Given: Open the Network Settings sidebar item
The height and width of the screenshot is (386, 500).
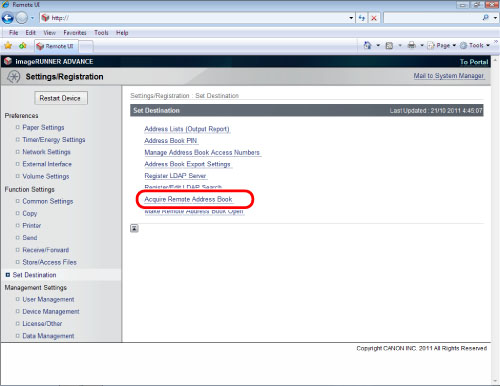Looking at the screenshot, I should click(46, 152).
